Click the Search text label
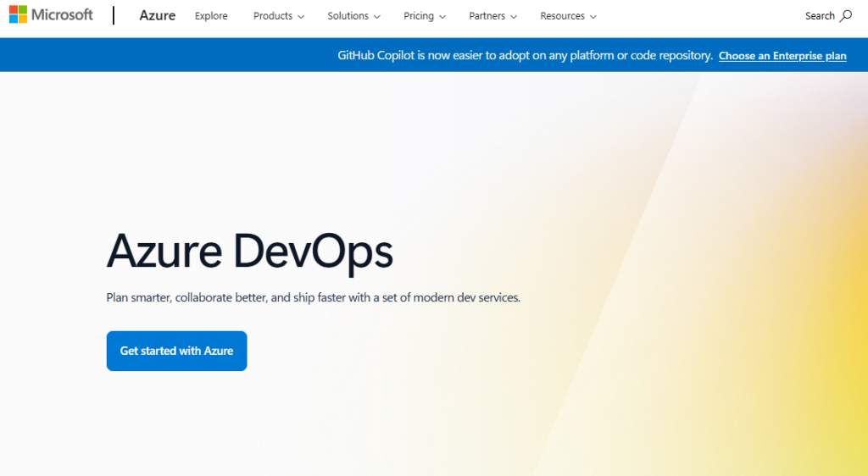868x476 pixels. click(x=820, y=16)
